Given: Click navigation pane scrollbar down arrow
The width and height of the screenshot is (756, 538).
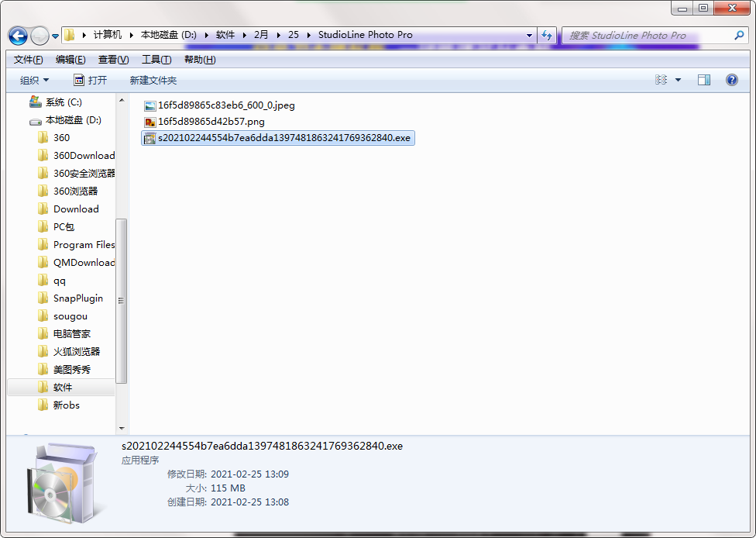Looking at the screenshot, I should click(122, 428).
